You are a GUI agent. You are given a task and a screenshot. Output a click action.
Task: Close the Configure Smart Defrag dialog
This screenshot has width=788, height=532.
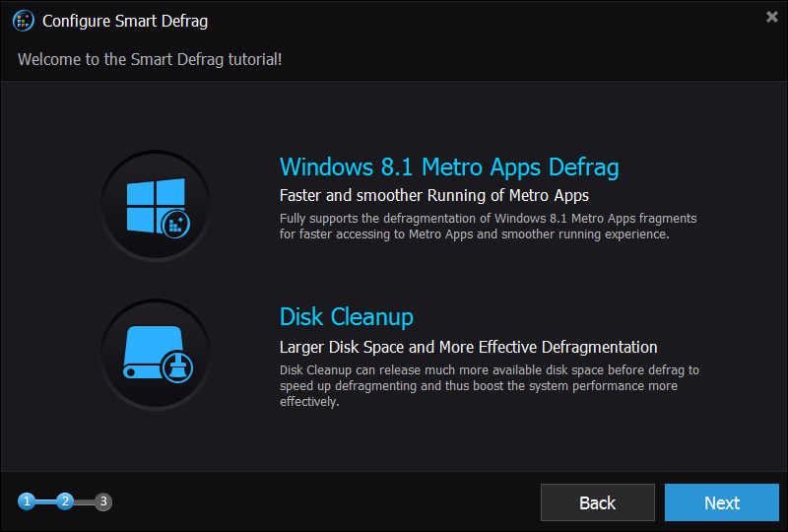point(772,17)
